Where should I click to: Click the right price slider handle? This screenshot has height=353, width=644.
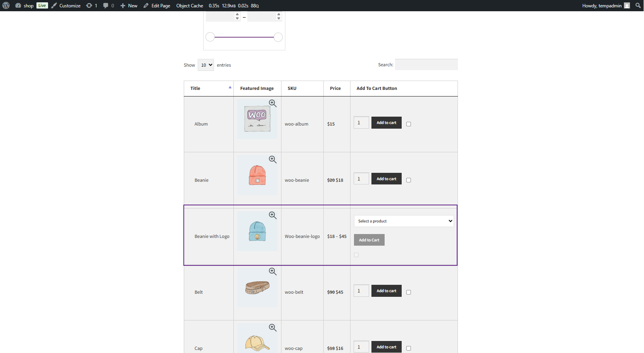click(x=278, y=37)
